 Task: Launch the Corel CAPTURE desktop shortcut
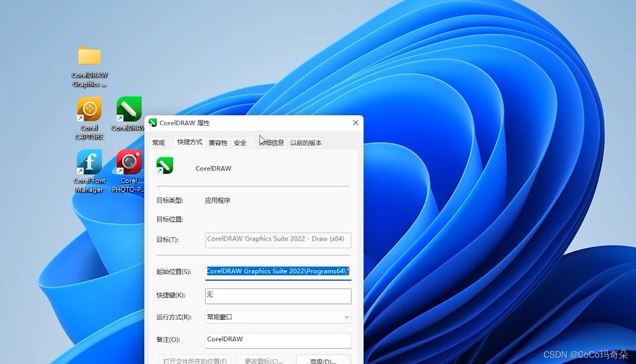[x=89, y=119]
